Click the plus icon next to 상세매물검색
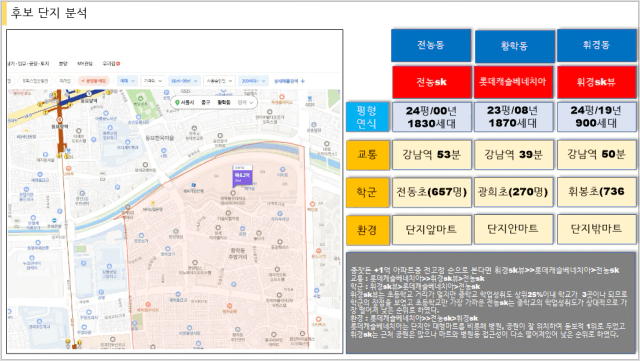The width and height of the screenshot is (640, 361). point(303,81)
